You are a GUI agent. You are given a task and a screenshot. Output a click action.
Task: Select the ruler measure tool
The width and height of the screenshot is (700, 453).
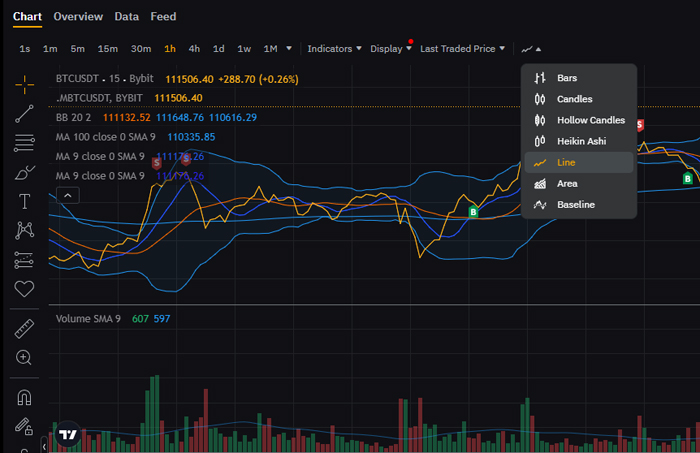(x=24, y=329)
